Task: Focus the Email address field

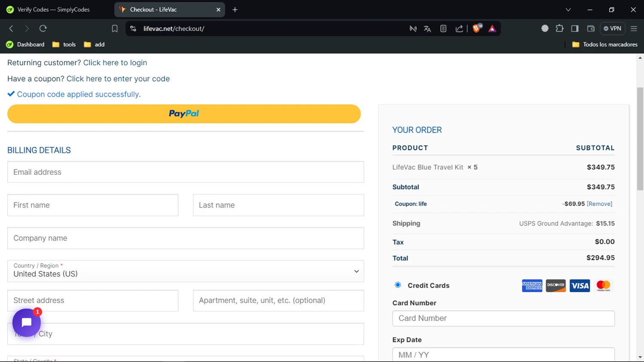Action: pos(185,172)
